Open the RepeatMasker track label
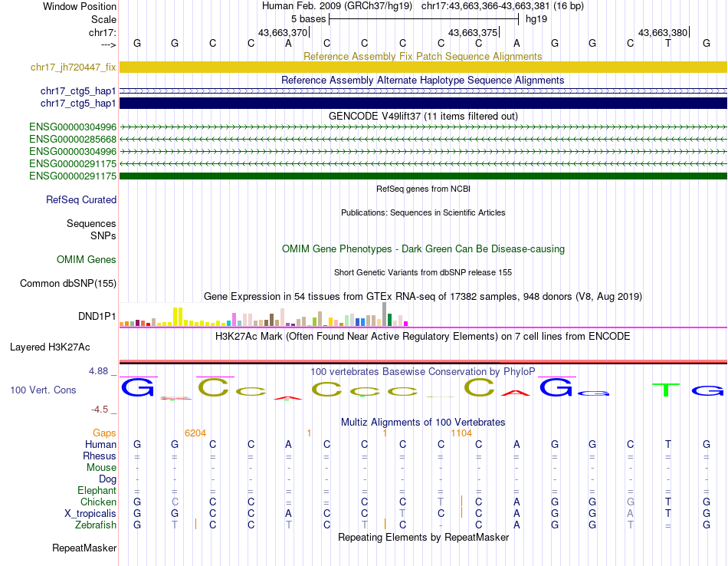Screen dimensions: 728x566 [x=84, y=548]
